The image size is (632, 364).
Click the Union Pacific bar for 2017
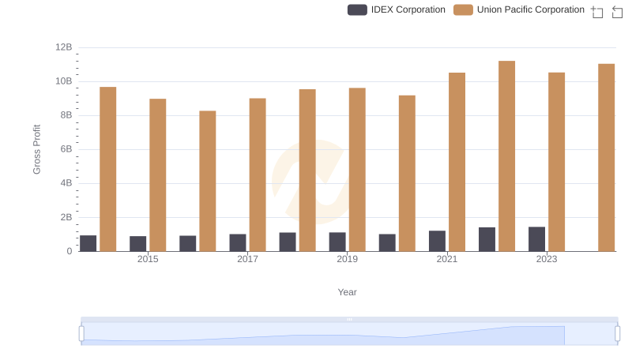(258, 174)
